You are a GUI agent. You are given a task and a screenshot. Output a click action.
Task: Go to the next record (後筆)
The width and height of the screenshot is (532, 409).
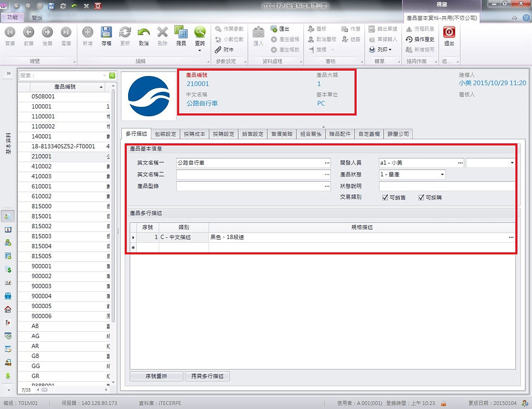47,32
